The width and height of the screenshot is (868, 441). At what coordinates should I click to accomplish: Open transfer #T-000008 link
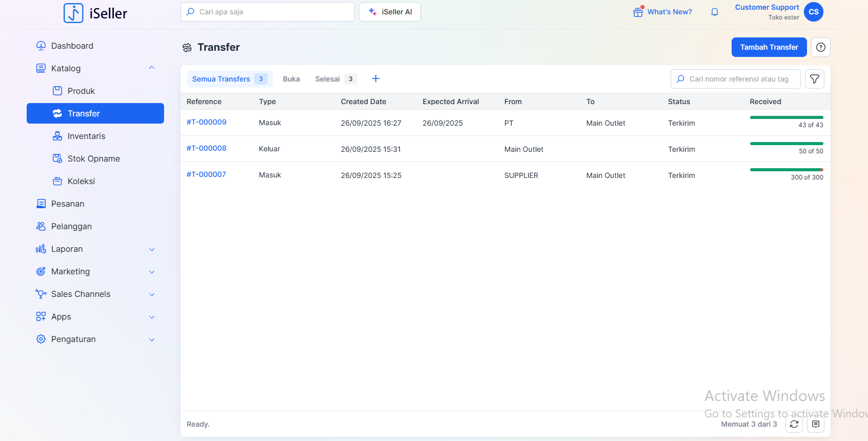pyautogui.click(x=206, y=148)
